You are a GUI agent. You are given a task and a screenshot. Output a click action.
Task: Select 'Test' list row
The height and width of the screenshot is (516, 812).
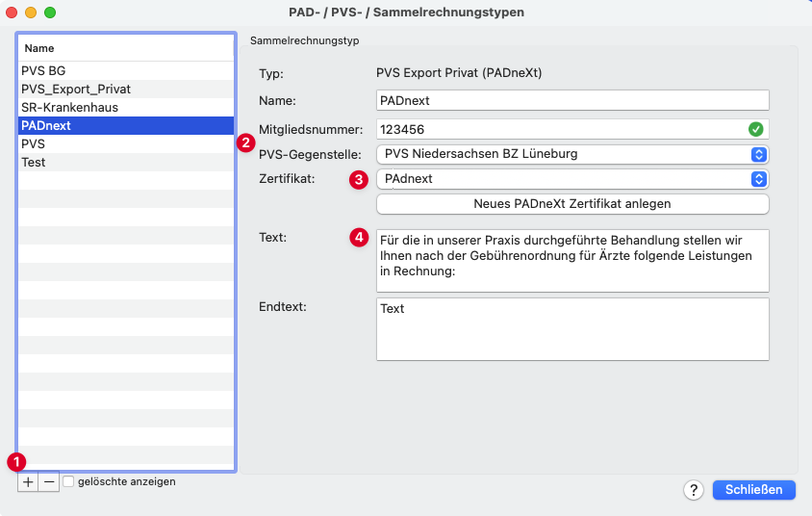tap(126, 162)
